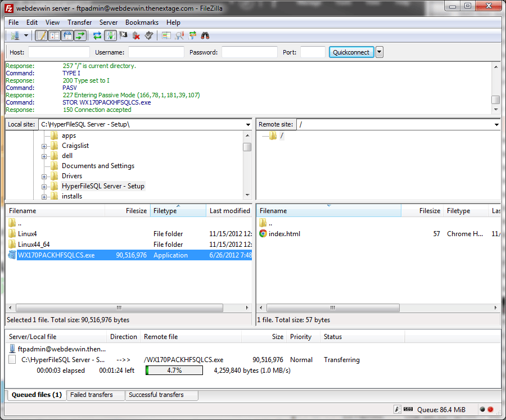Sort remote files by Filetype column
Image resolution: width=506 pixels, height=420 pixels.
466,211
